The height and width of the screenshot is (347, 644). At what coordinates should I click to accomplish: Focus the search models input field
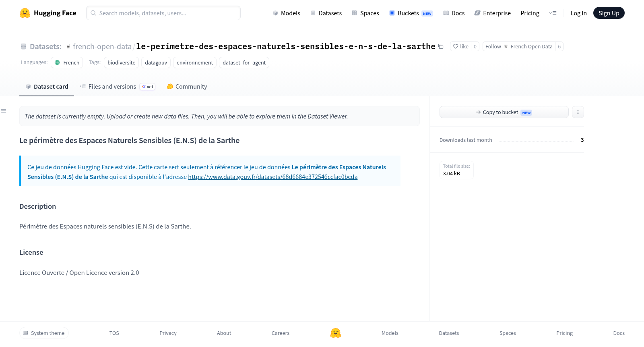(x=163, y=13)
